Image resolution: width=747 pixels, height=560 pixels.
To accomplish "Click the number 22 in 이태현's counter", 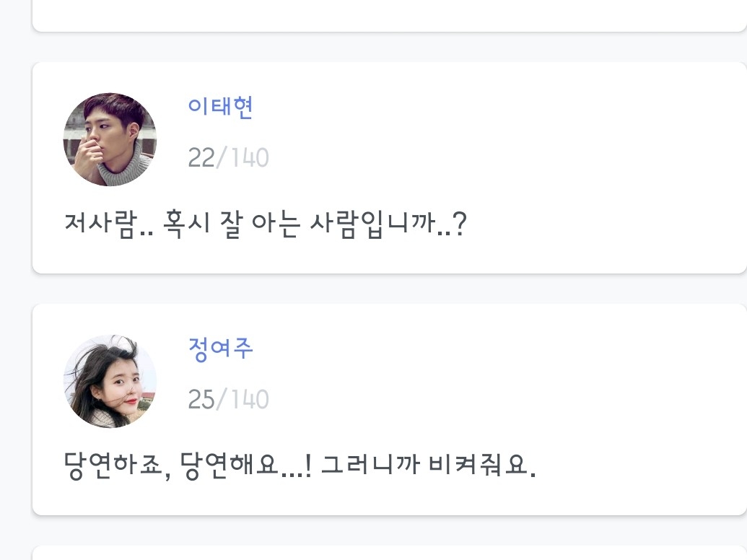I will pos(201,157).
